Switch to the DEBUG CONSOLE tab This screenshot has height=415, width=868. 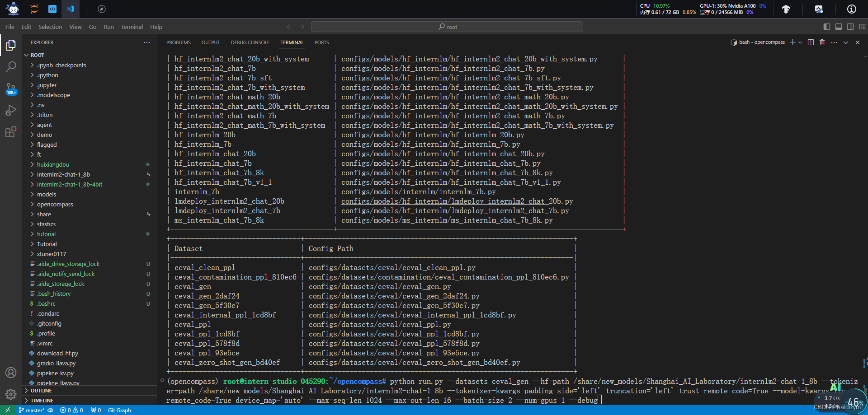[x=250, y=42]
